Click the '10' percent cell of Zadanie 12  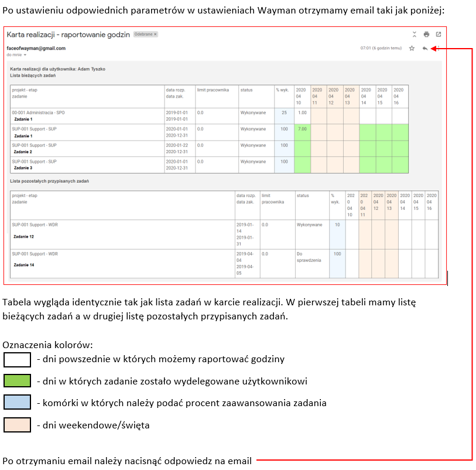pyautogui.click(x=337, y=234)
